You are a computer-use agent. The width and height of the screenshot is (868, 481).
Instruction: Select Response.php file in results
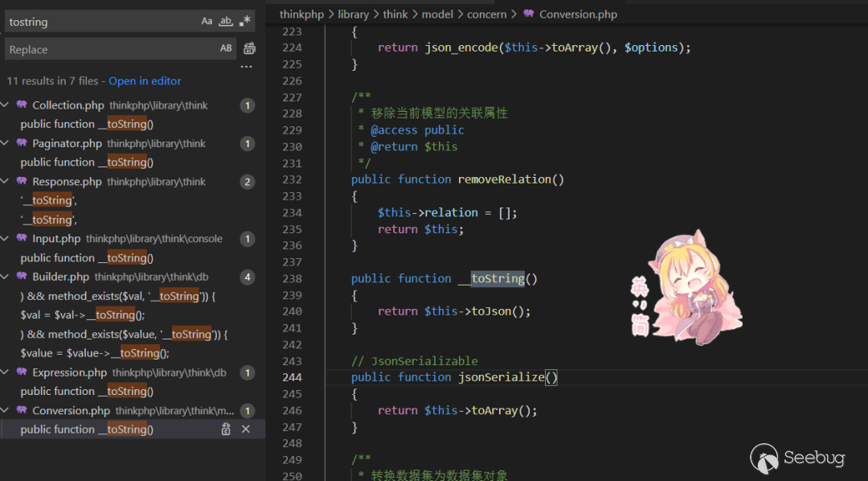click(67, 182)
